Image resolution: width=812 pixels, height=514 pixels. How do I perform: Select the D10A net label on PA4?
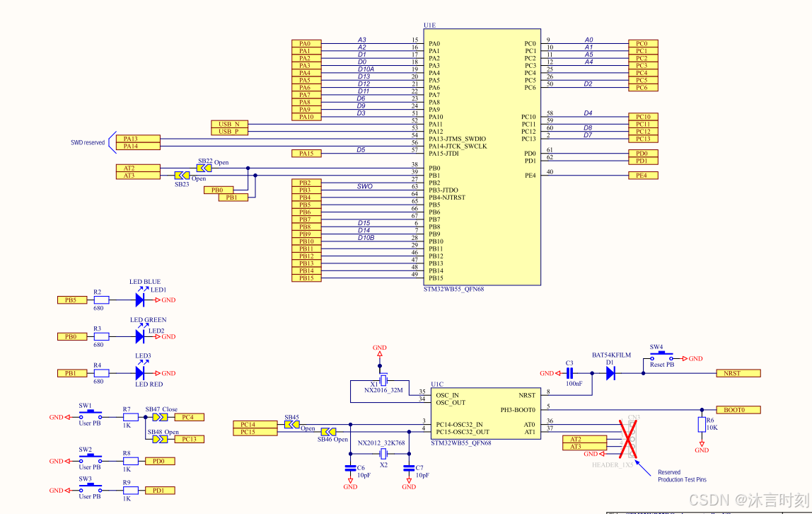(x=366, y=69)
